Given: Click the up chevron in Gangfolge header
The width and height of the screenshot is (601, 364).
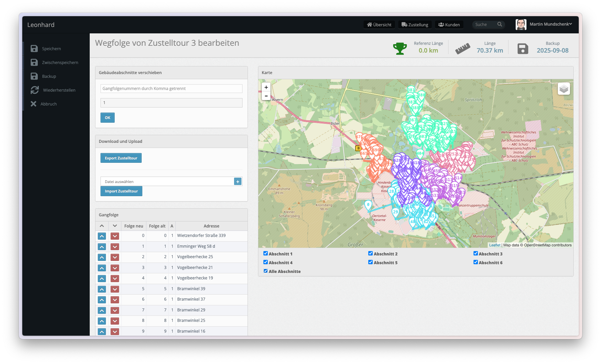Looking at the screenshot, I should coord(102,226).
